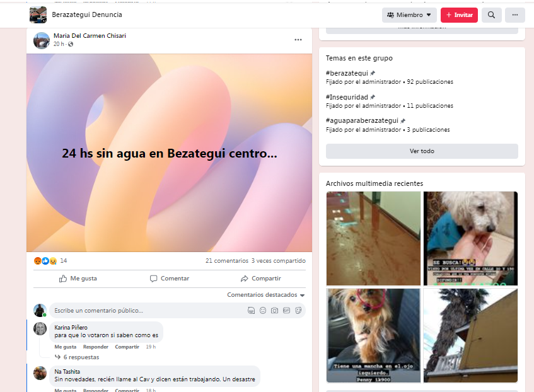534x392 pixels.
Task: Click the emoji icon in comment box
Action: point(263,311)
